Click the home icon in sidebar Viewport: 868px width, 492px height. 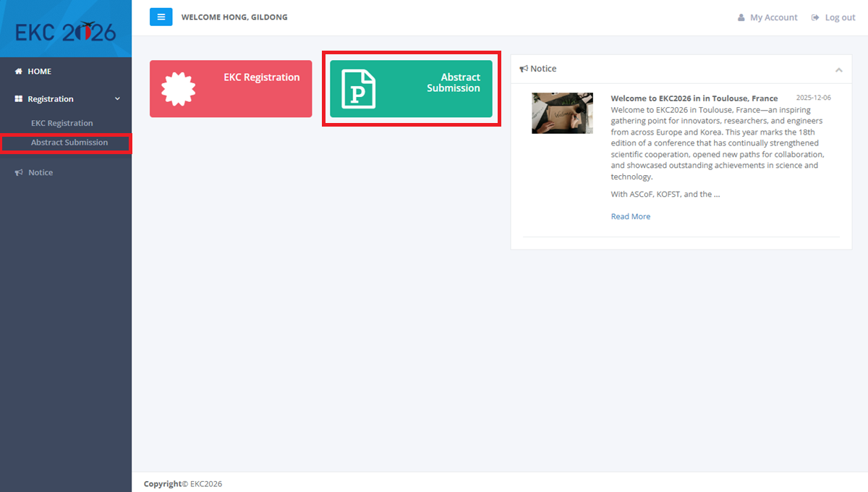19,72
